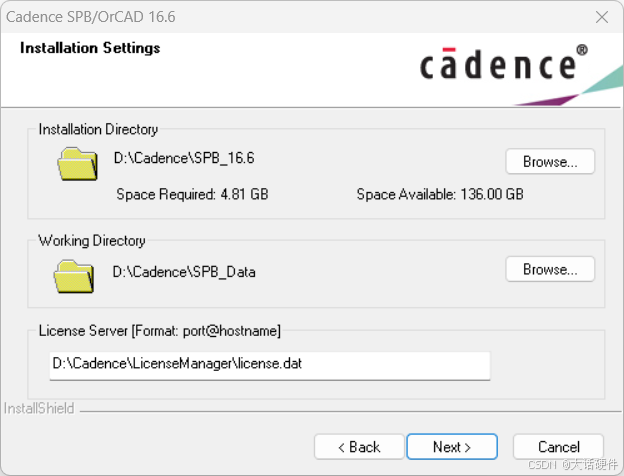This screenshot has height=476, width=624.
Task: Click the InstallShield label
Action: tap(39, 408)
